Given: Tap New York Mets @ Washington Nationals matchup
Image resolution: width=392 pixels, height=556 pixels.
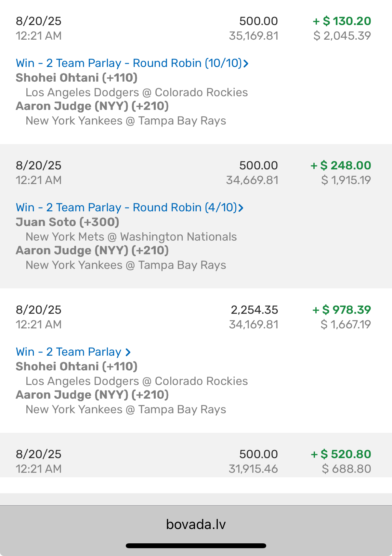Looking at the screenshot, I should click(x=131, y=237).
